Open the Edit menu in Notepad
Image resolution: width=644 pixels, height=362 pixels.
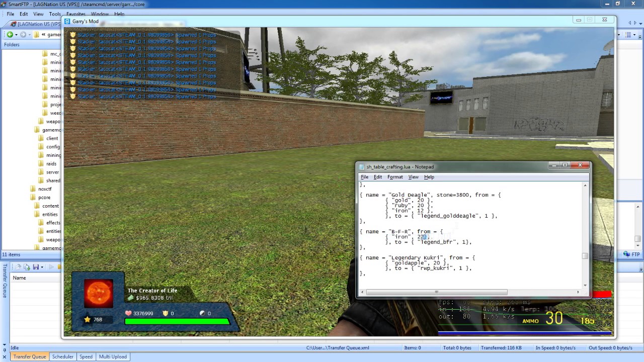tap(377, 177)
